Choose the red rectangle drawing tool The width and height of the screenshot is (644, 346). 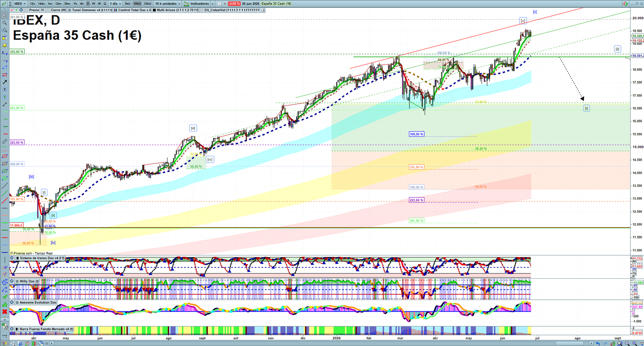click(5, 75)
